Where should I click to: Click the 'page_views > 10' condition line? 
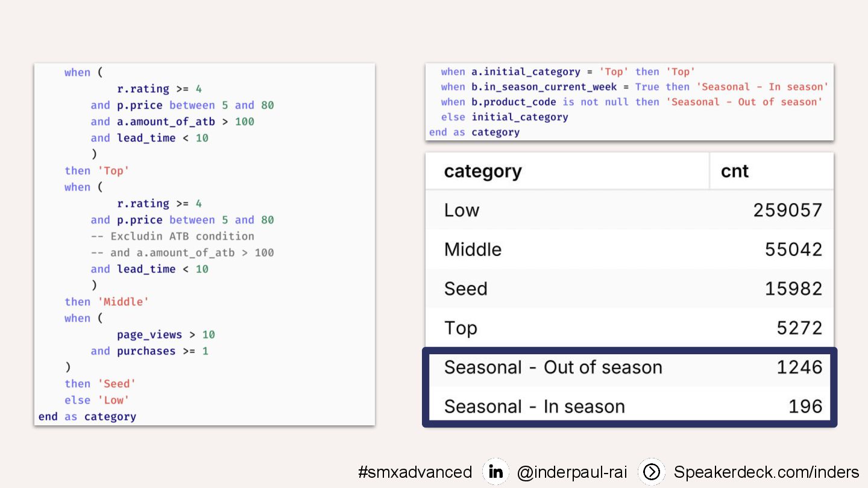(166, 334)
